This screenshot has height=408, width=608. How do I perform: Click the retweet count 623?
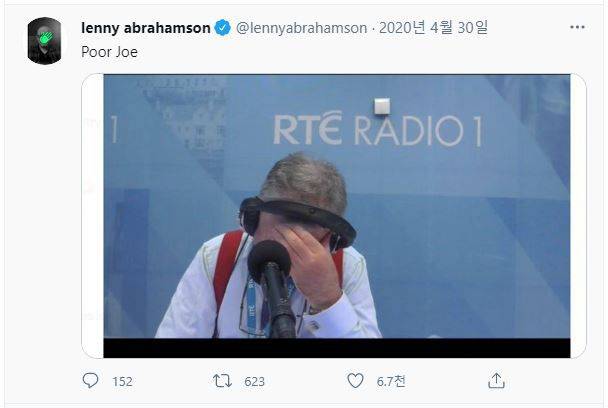tap(254, 382)
